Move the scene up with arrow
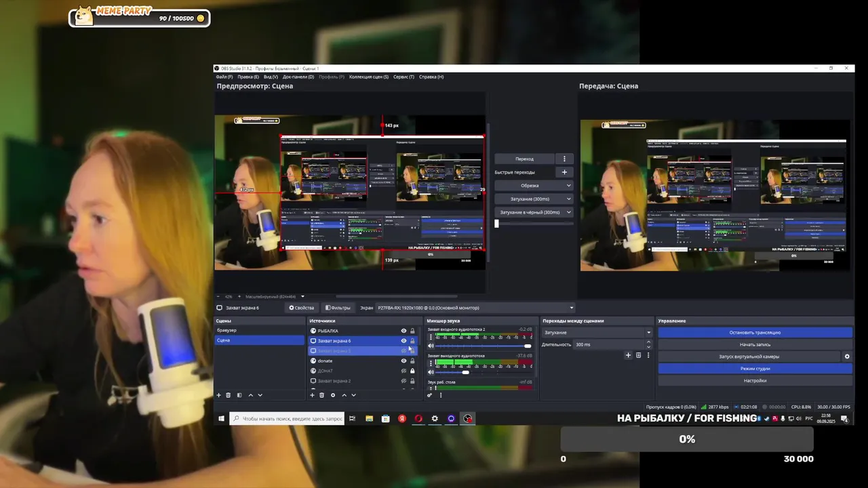This screenshot has height=488, width=868. 250,395
